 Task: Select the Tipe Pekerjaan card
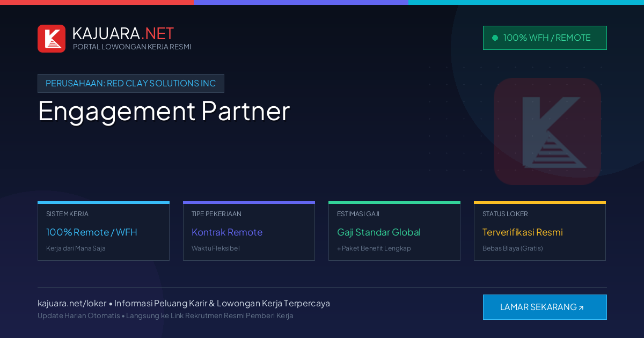[249, 231]
